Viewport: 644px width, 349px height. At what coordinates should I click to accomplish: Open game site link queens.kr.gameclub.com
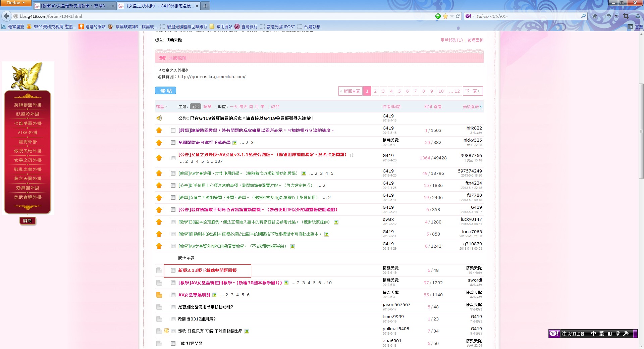coord(212,77)
